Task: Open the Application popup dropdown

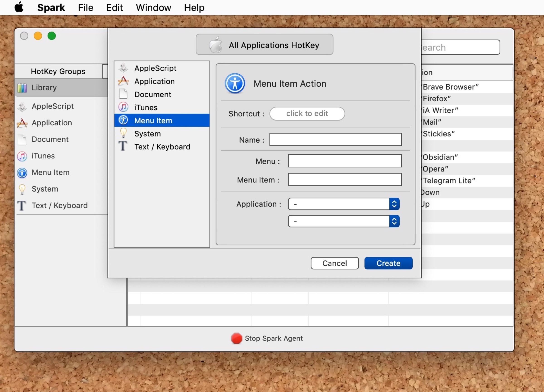Action: tap(343, 204)
